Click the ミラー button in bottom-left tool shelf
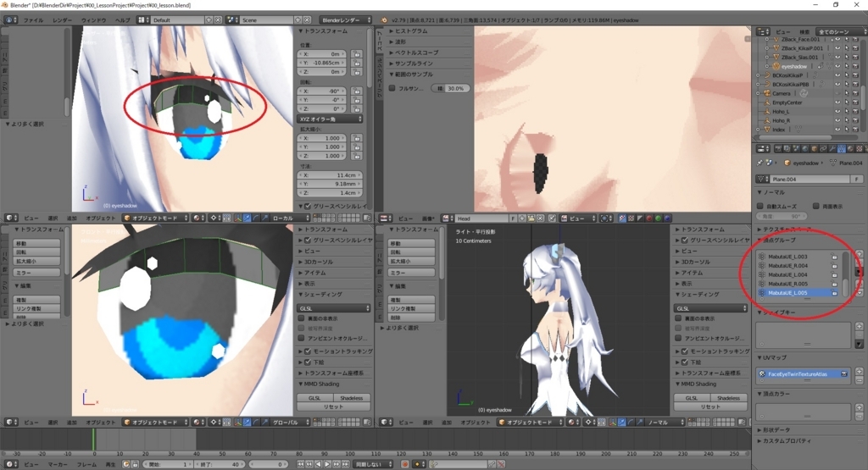 point(37,273)
